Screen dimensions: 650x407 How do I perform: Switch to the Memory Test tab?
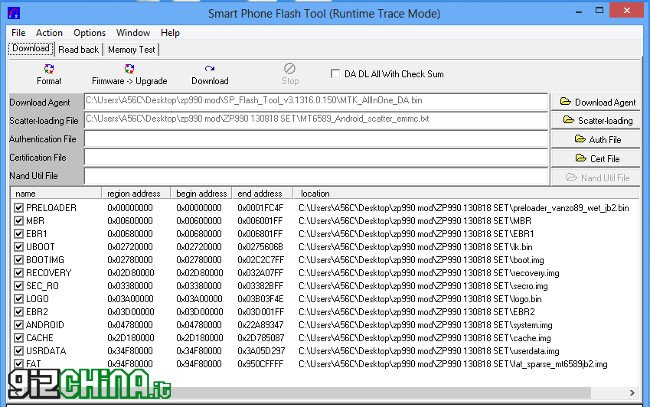[x=131, y=50]
